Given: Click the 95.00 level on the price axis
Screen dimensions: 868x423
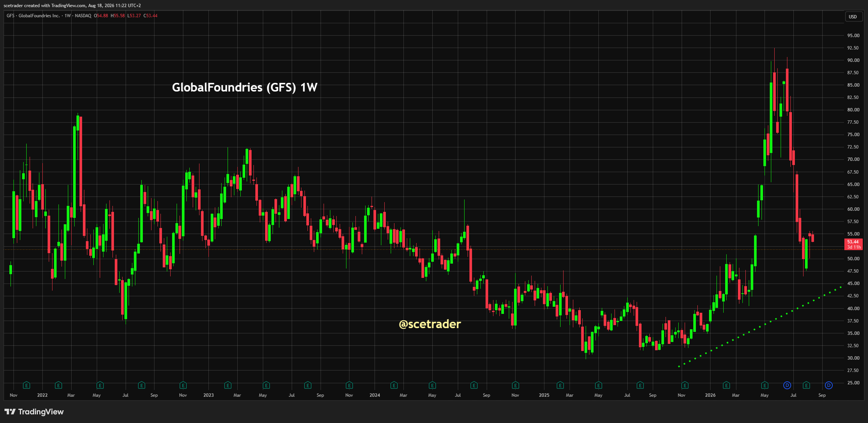Looking at the screenshot, I should 853,36.
